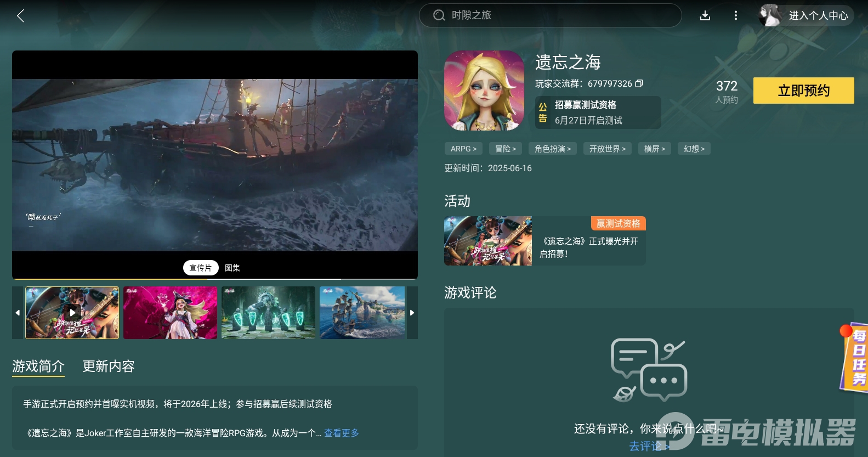
Task: Click the 372 人预约 count
Action: [727, 92]
